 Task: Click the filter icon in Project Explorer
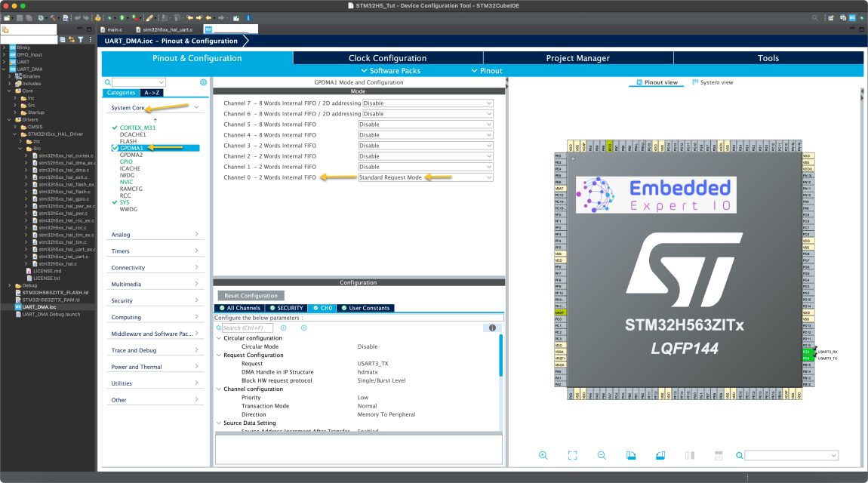80,39
